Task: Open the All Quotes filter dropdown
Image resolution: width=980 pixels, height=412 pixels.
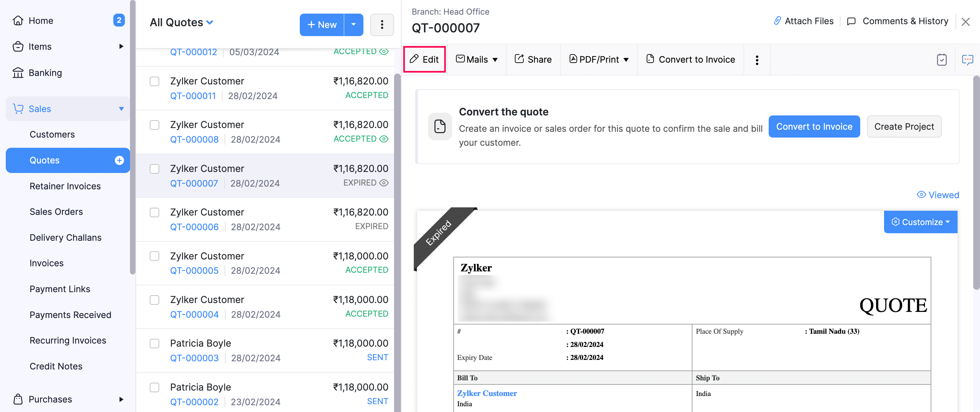Action: click(181, 22)
